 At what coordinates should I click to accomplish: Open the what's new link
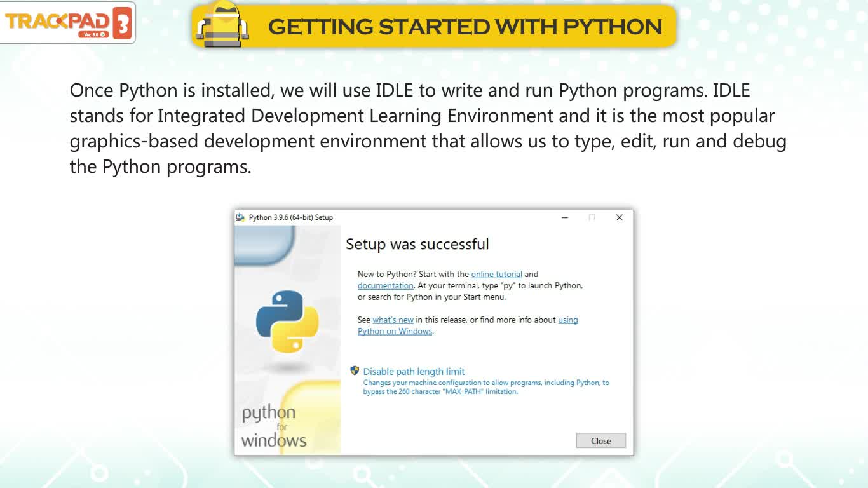click(x=393, y=320)
